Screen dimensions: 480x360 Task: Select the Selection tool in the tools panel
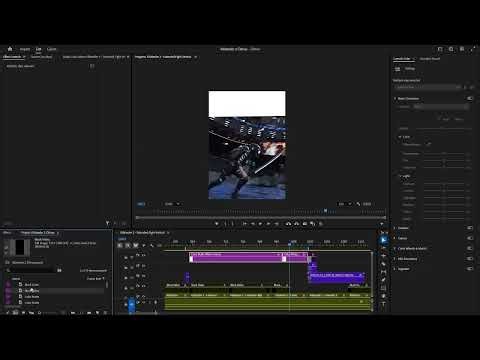383,240
